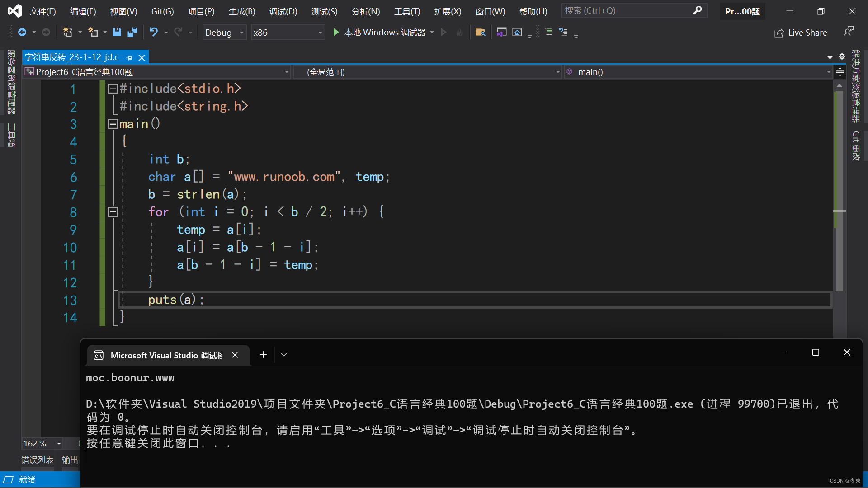Click the feedback person icon
The width and height of the screenshot is (868, 488).
point(849,31)
